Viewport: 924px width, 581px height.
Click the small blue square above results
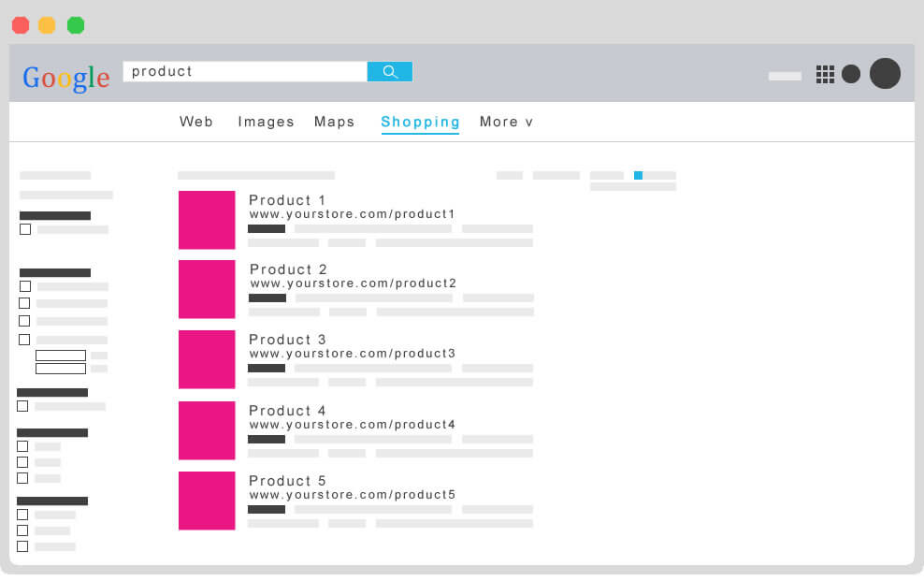click(638, 176)
